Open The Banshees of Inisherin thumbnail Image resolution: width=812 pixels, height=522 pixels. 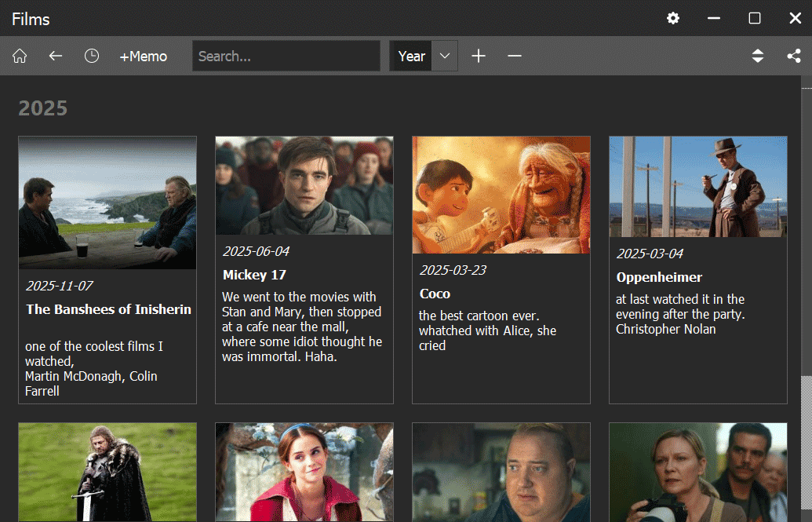107,203
